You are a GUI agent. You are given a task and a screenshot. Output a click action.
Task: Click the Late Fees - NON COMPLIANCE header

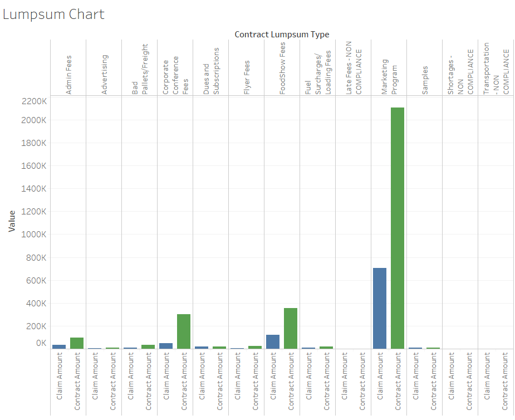pyautogui.click(x=354, y=71)
